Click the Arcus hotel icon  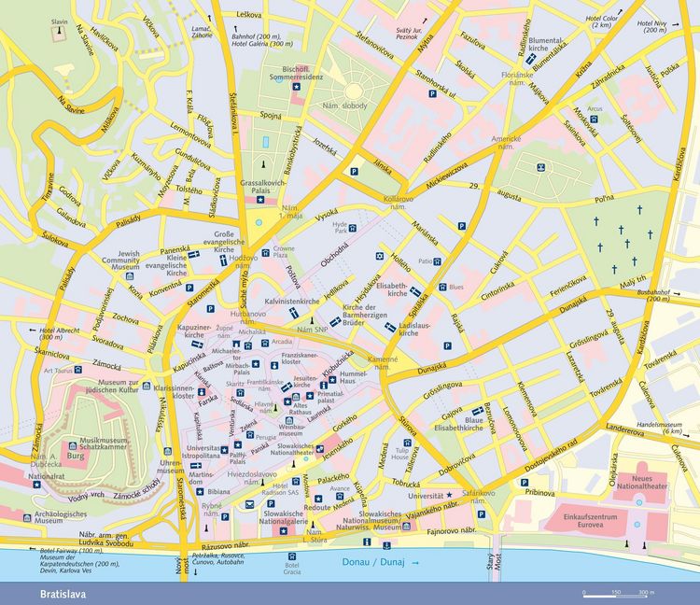point(594,120)
